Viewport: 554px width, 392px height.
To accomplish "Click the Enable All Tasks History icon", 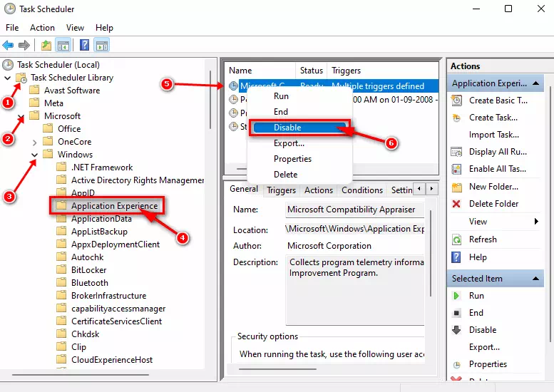I will pyautogui.click(x=456, y=169).
